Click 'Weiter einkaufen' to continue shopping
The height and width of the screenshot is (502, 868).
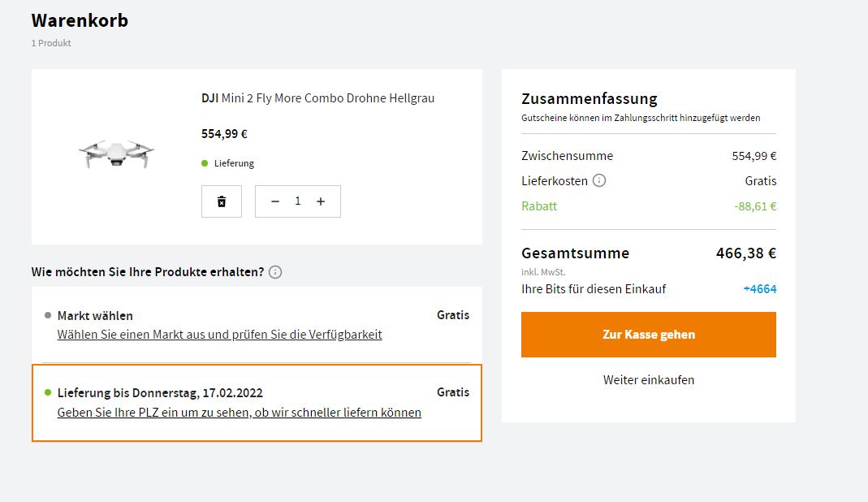point(648,380)
